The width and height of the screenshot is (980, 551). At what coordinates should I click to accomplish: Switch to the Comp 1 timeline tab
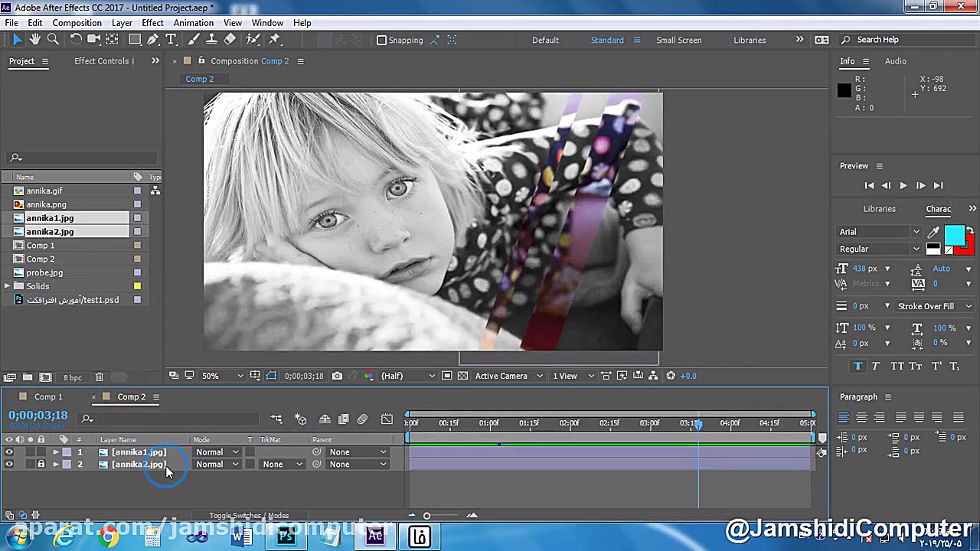coord(47,397)
